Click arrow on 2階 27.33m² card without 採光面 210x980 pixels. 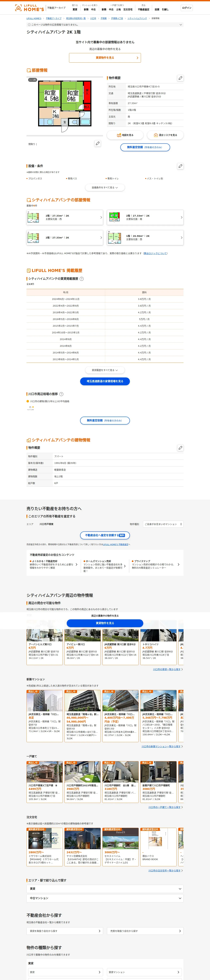point(101,238)
